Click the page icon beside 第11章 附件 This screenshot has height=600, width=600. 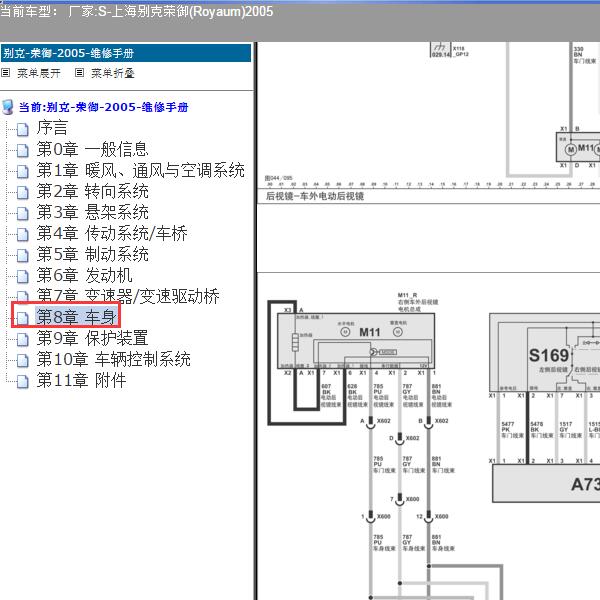(23, 382)
